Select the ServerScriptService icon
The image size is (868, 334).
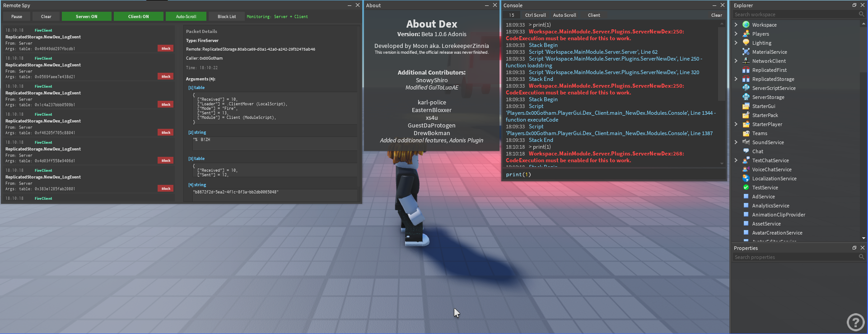pos(746,88)
